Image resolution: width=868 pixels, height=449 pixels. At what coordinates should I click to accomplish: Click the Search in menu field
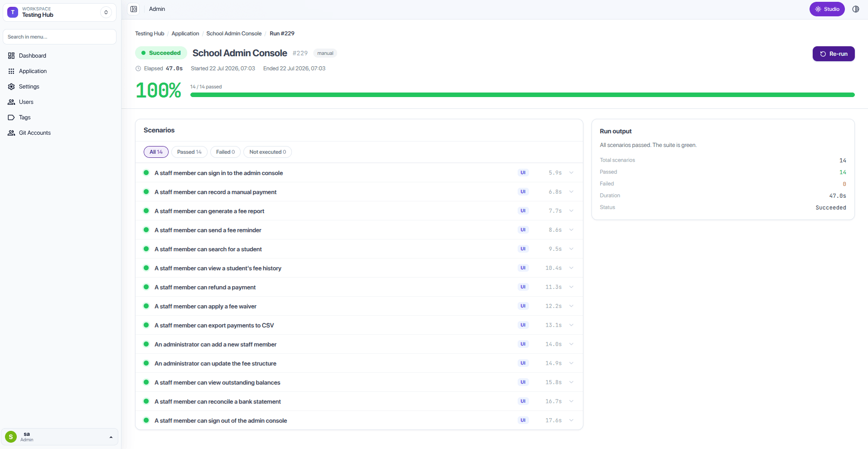coord(59,37)
